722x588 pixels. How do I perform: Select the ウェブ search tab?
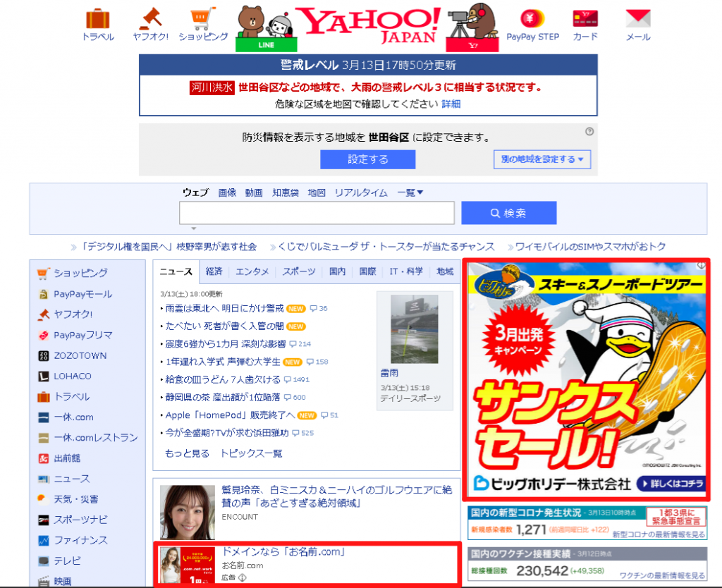click(x=196, y=192)
